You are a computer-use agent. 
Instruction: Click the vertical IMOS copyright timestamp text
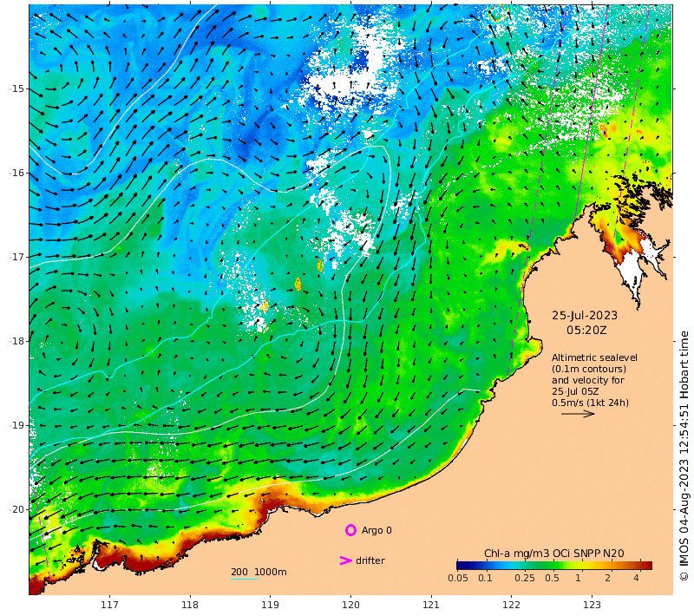click(684, 455)
